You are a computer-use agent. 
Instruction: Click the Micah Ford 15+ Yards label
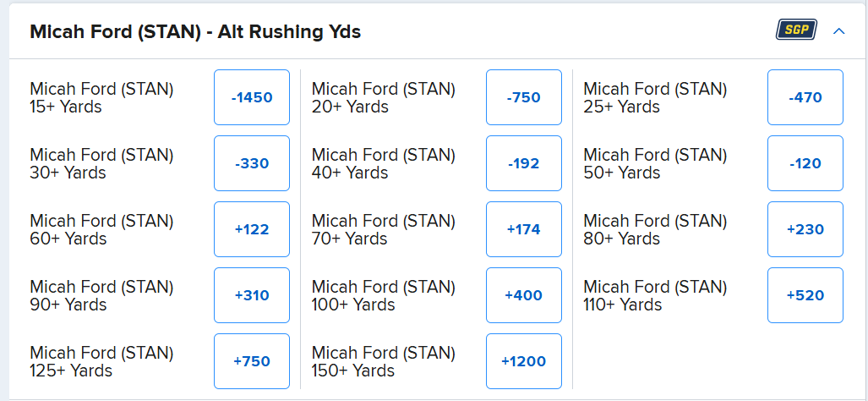coord(101,97)
